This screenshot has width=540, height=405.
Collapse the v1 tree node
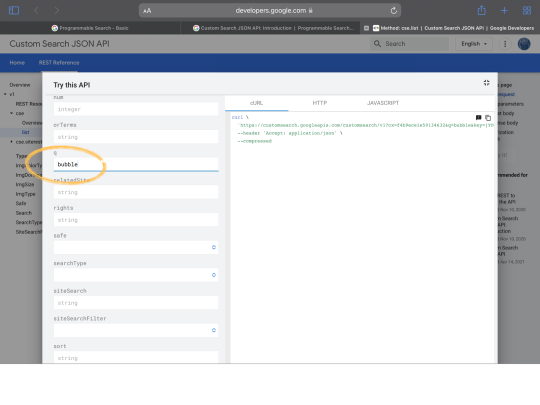coord(5,94)
